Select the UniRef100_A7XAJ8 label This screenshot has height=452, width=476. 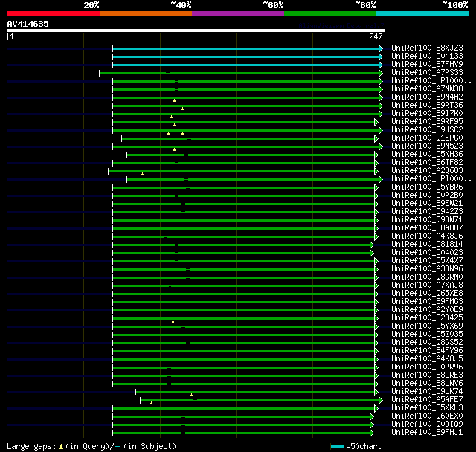coord(427,285)
